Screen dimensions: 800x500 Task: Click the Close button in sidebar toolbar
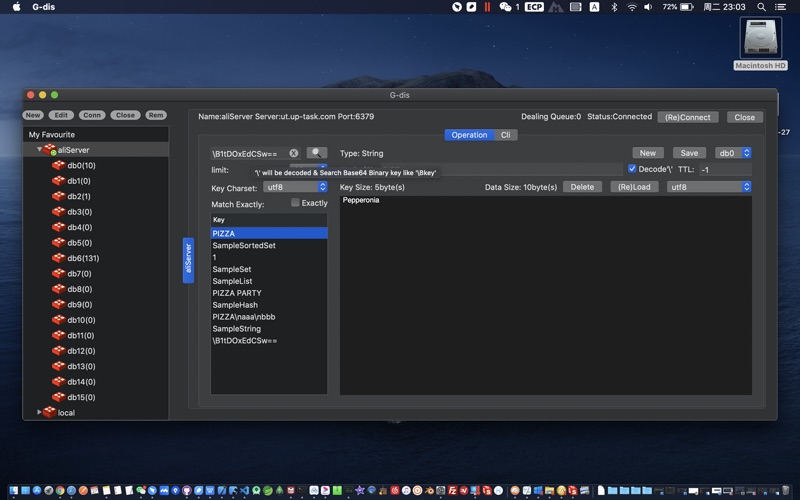pos(126,115)
